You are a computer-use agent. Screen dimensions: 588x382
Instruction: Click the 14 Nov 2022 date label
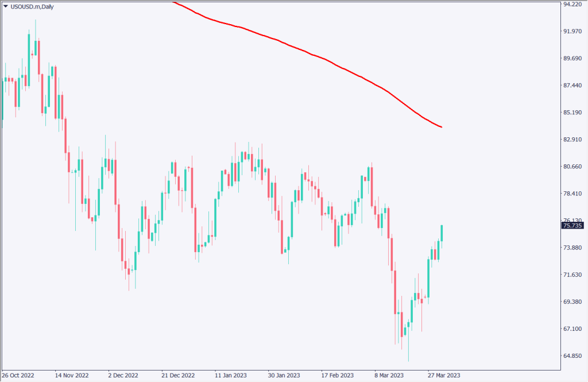(x=71, y=375)
